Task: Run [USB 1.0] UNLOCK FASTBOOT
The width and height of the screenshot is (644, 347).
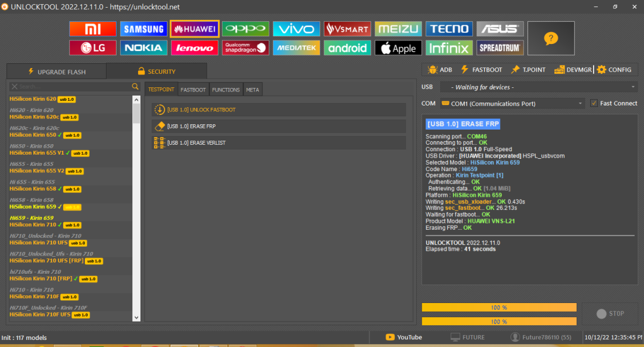Action: (x=279, y=110)
